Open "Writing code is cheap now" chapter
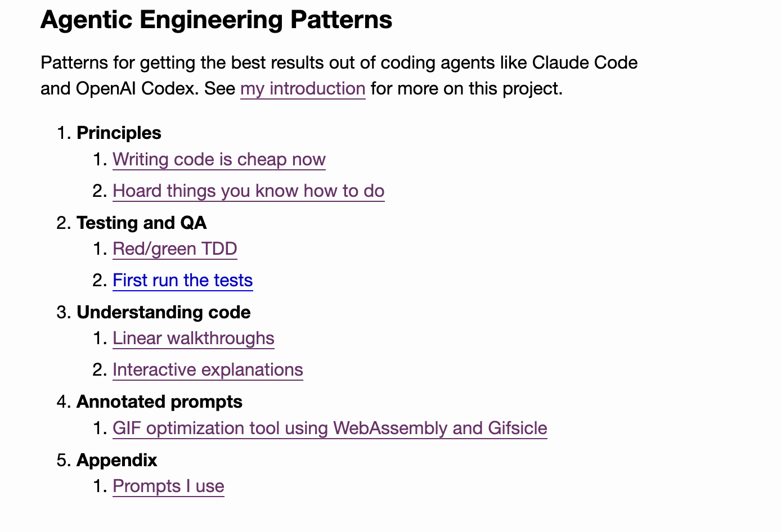 [x=219, y=160]
